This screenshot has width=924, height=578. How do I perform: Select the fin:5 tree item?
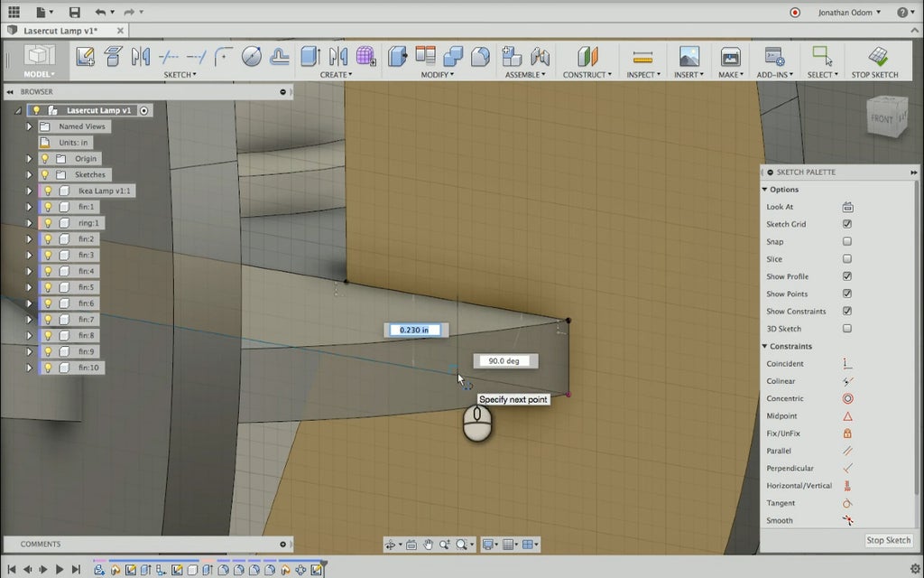(x=86, y=287)
